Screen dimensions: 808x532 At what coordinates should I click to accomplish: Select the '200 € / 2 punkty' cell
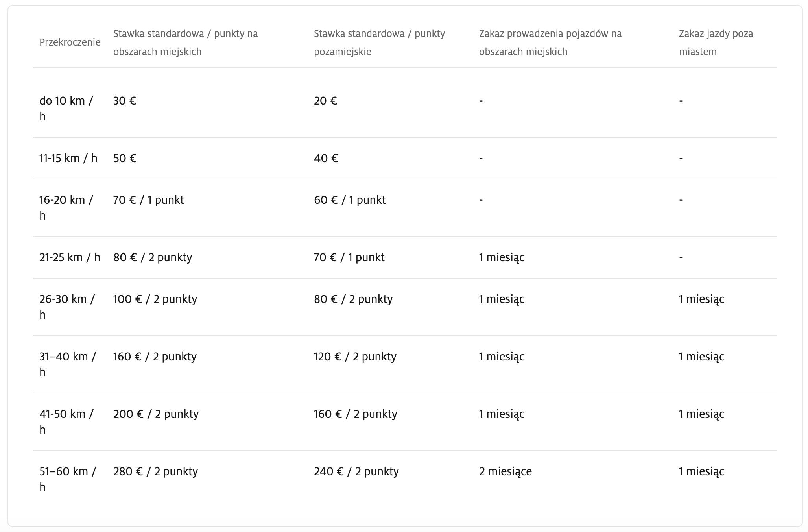click(x=156, y=414)
